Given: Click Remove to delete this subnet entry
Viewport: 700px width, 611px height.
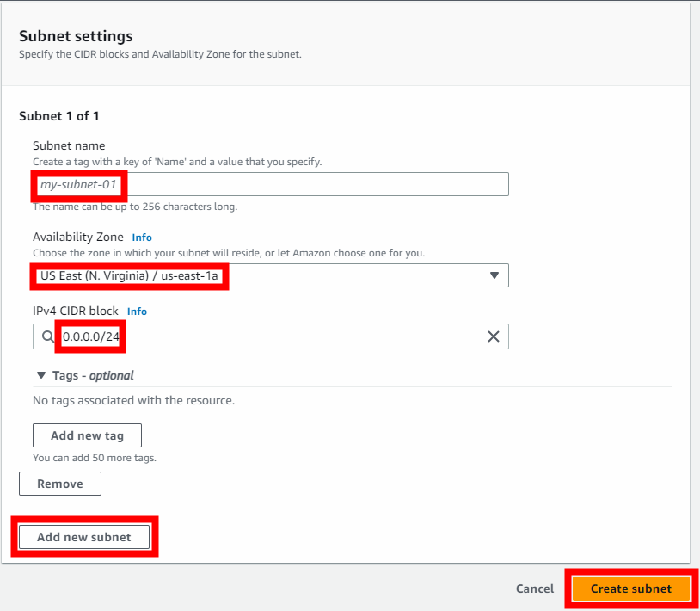Looking at the screenshot, I should click(x=59, y=484).
